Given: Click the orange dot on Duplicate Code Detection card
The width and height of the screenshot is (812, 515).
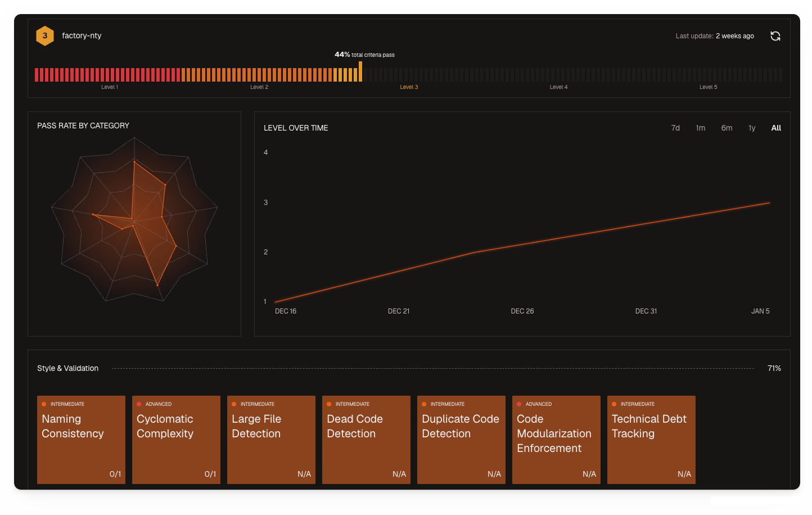Looking at the screenshot, I should click(422, 404).
